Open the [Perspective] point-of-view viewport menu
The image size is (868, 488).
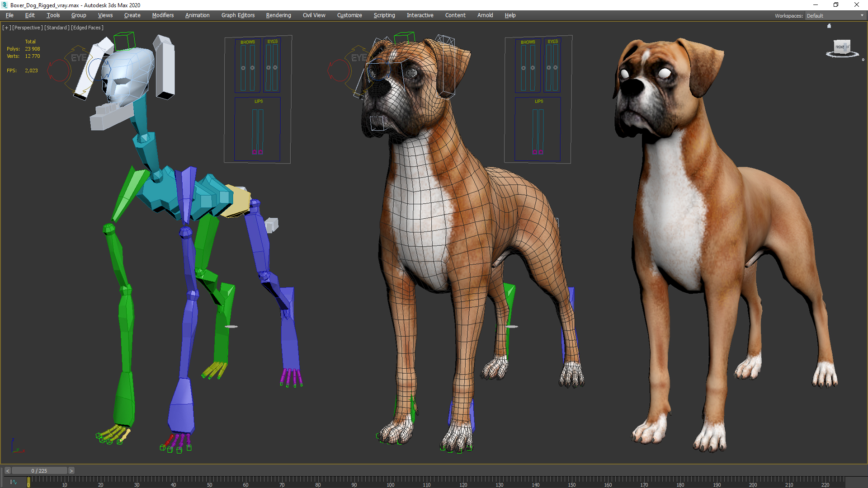click(28, 28)
